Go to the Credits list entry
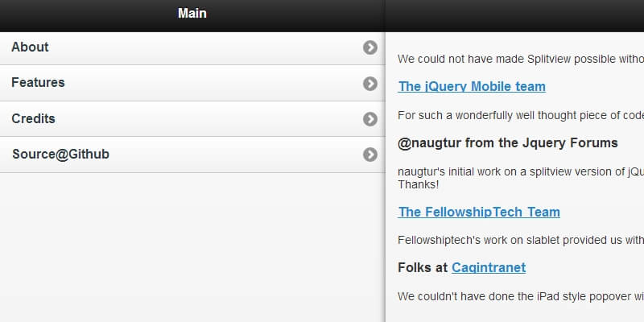 point(34,119)
